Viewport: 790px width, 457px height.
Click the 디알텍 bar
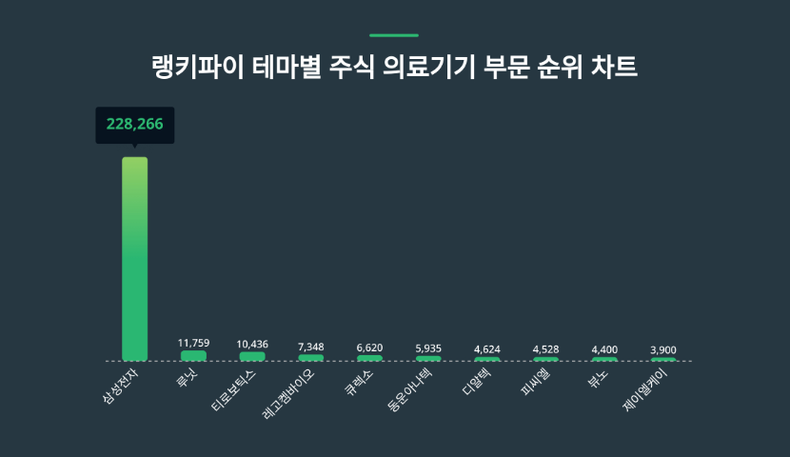(487, 359)
